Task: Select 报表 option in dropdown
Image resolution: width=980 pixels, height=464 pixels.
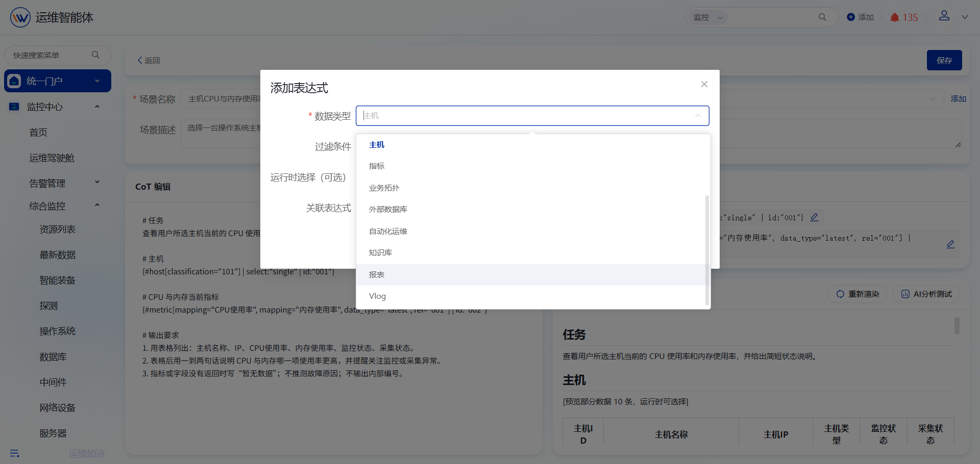Action: (x=531, y=275)
